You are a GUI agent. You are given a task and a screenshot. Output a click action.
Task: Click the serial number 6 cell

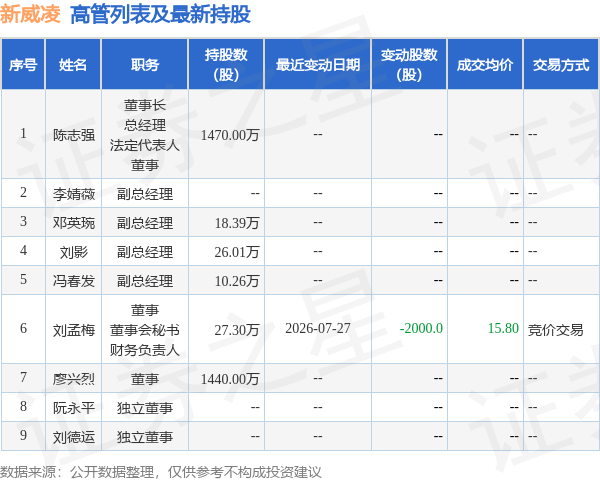(x=23, y=328)
